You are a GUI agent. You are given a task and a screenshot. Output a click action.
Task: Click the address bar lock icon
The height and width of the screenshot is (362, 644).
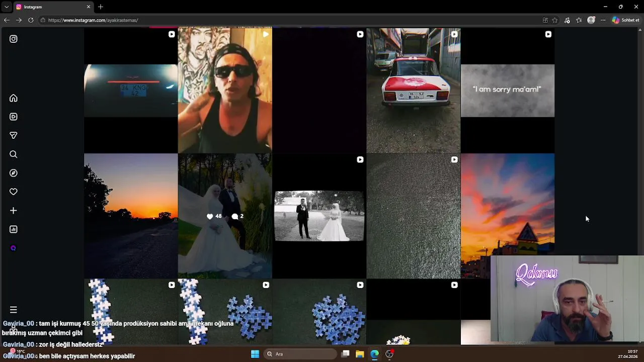click(43, 20)
